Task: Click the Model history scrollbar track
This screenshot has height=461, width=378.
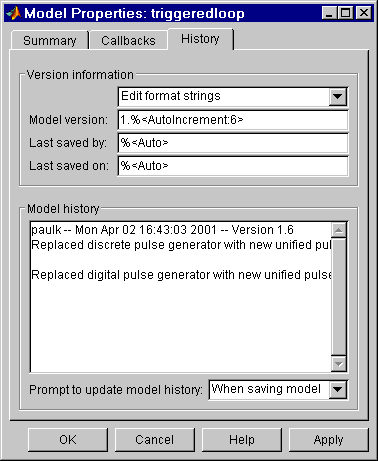Action: tap(339, 297)
